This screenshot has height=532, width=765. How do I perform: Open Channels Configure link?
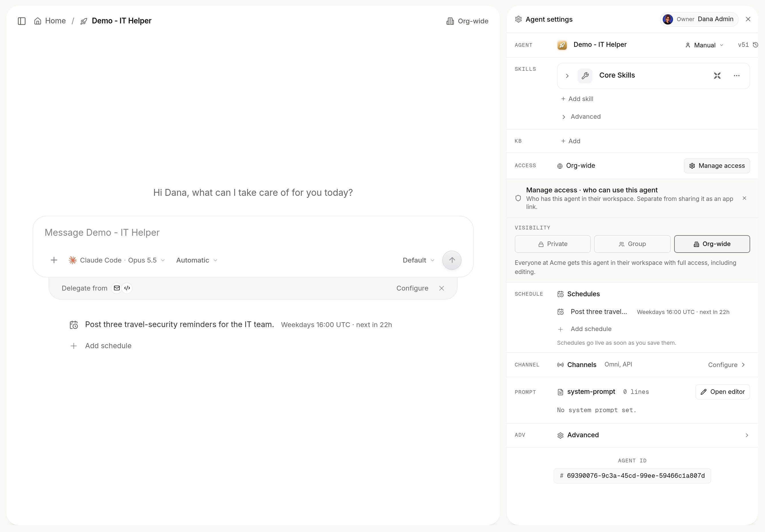click(726, 365)
